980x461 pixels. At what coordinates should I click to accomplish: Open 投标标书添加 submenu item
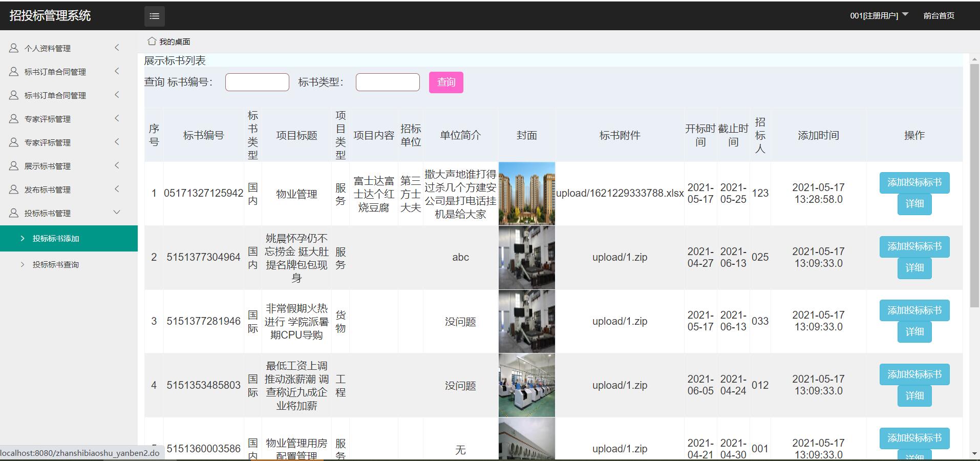coord(69,239)
